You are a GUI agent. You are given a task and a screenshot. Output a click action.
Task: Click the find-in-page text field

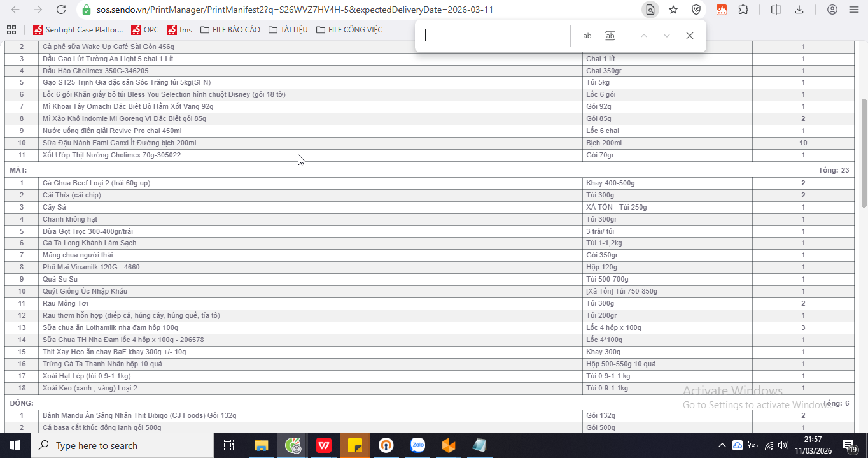pyautogui.click(x=495, y=36)
